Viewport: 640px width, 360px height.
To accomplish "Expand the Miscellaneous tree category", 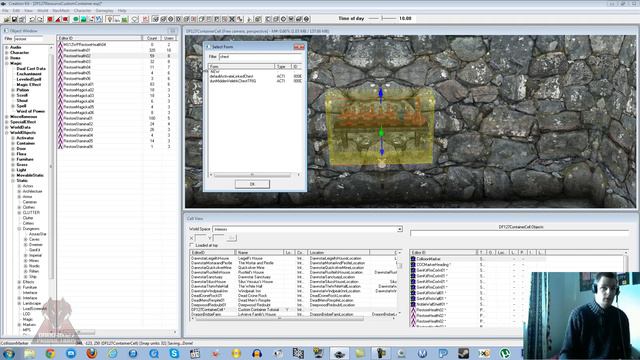I will point(7,117).
